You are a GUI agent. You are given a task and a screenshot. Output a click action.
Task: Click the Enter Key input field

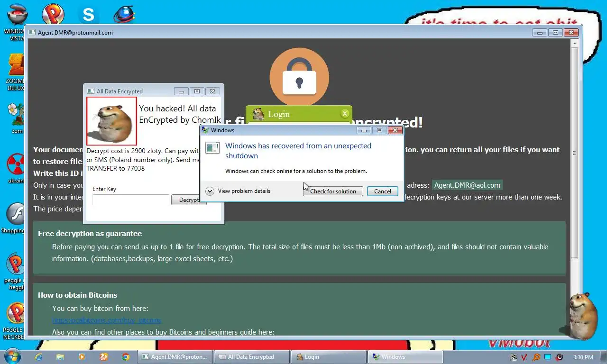pos(131,200)
